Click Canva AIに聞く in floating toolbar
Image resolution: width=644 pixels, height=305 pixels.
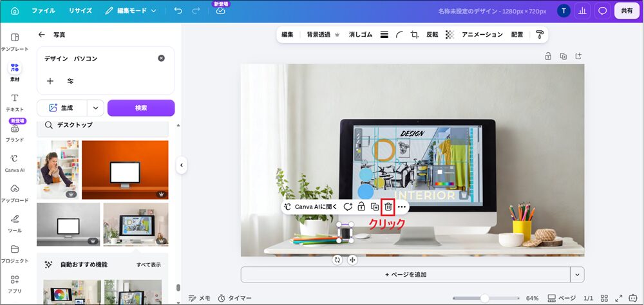[311, 207]
